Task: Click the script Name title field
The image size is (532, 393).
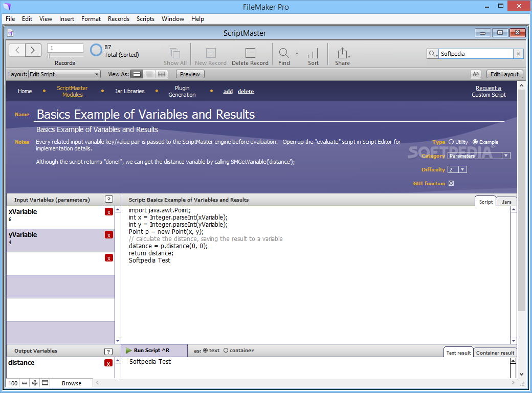Action: [x=269, y=115]
